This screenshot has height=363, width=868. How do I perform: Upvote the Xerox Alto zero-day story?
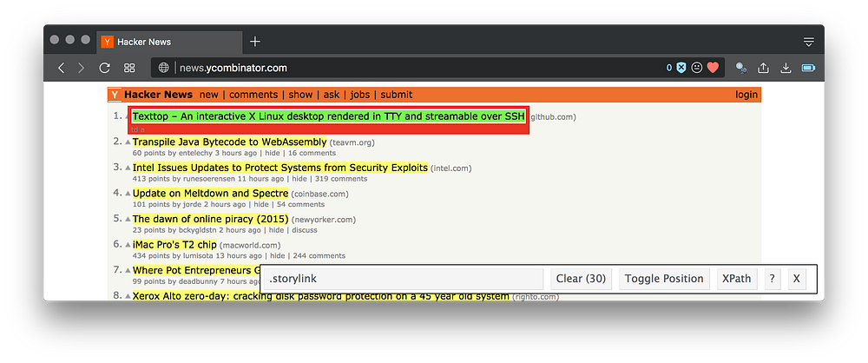tap(128, 296)
